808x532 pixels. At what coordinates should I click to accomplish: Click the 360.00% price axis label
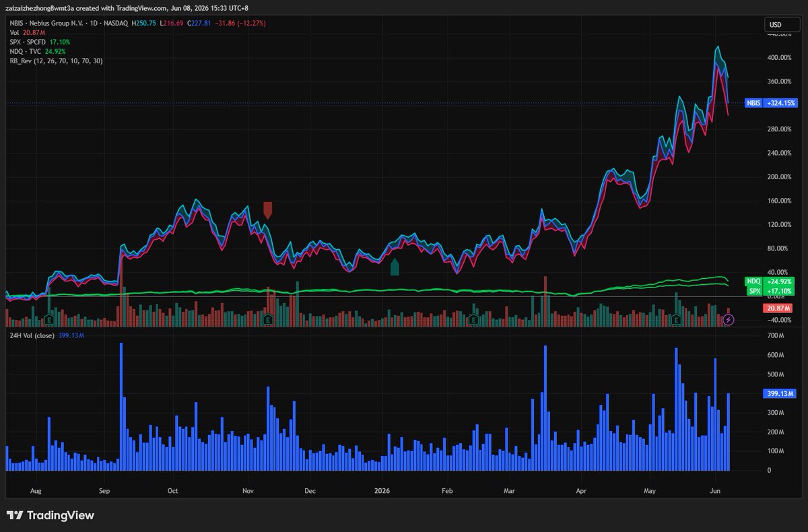pos(779,81)
